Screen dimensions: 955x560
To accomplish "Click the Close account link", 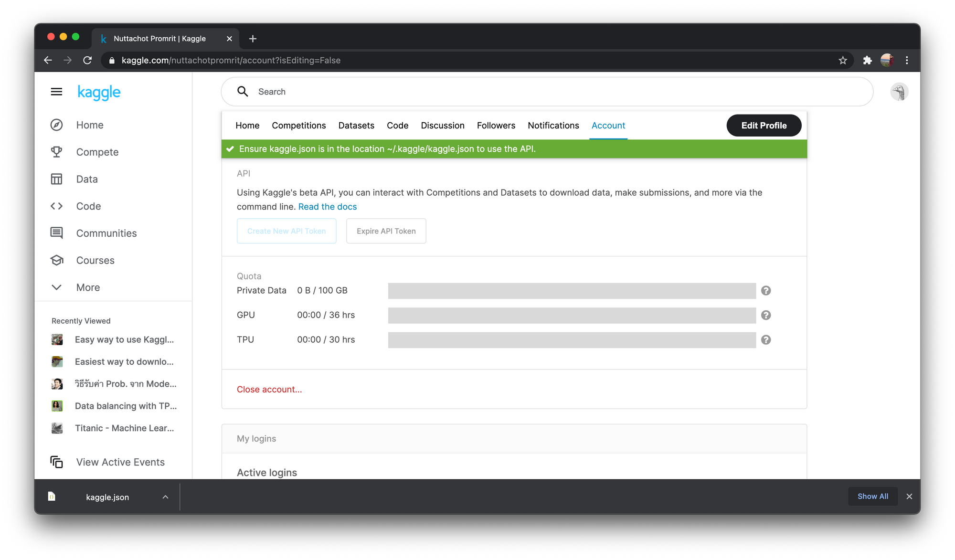I will coord(269,390).
